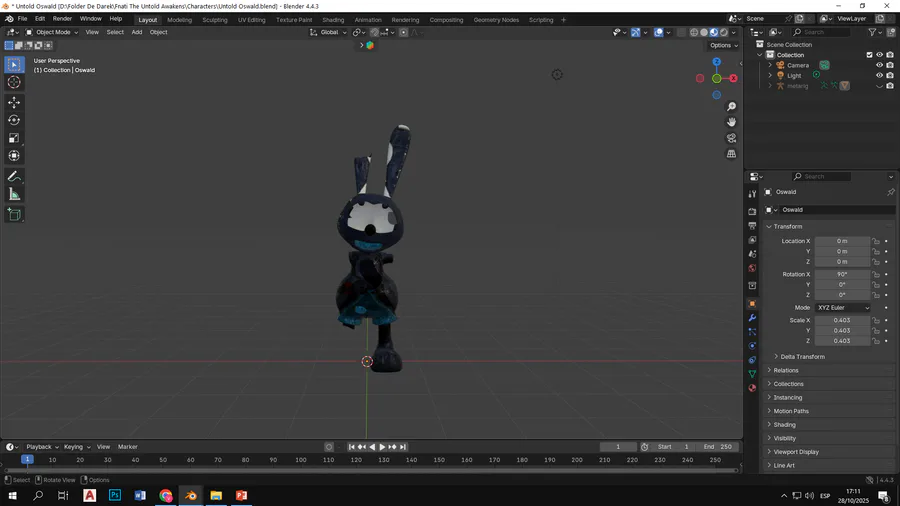Select the Rotate tool
This screenshot has height=506, width=900.
pos(14,120)
